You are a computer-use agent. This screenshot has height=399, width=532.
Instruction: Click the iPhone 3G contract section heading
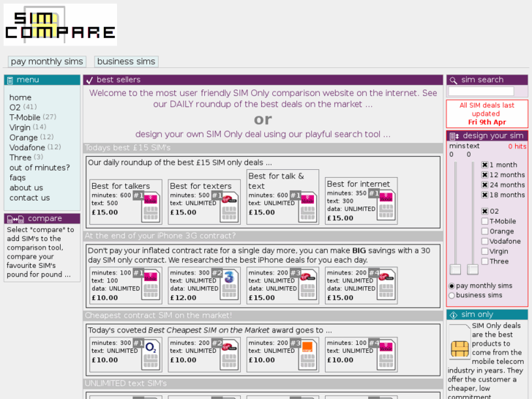[x=160, y=236]
